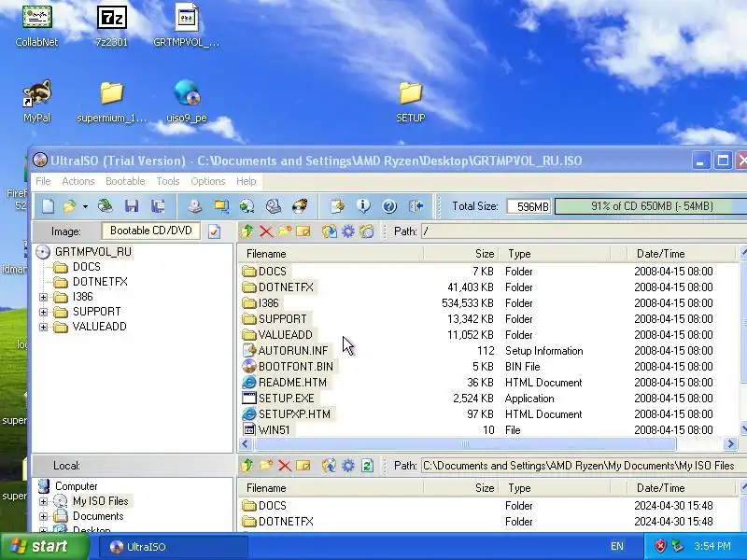Open the recent files dropdown arrow
Screen dimensions: 747x560
tap(85, 206)
